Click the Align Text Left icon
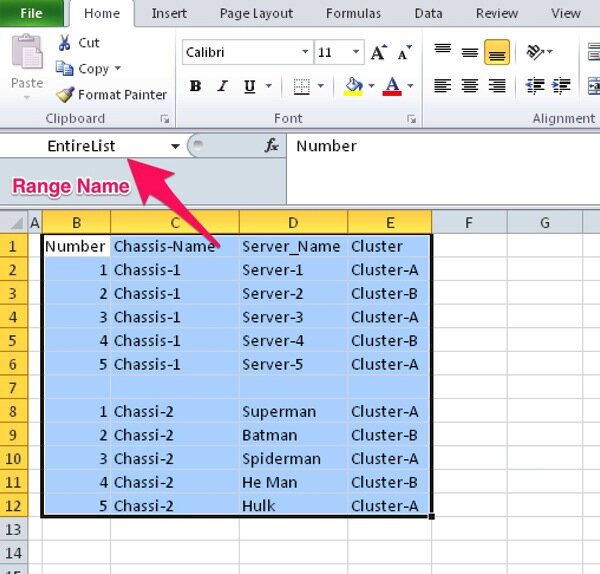The image size is (600, 574). point(442,86)
